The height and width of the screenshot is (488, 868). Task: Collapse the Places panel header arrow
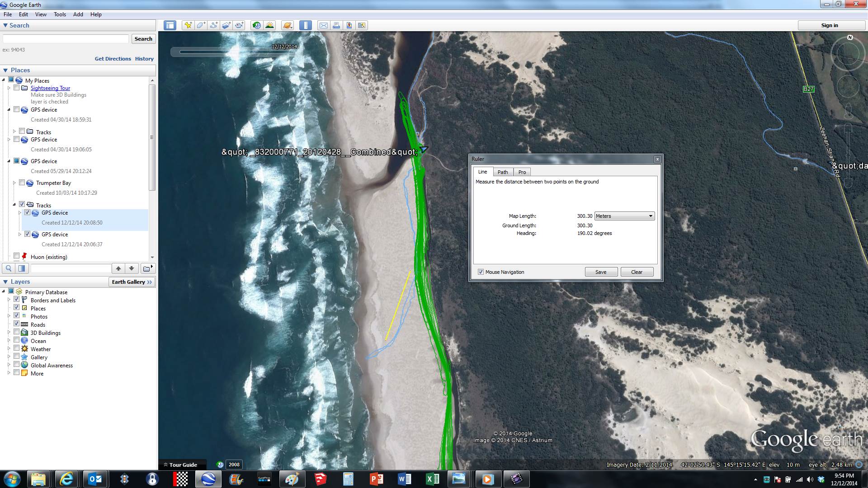[x=5, y=70]
